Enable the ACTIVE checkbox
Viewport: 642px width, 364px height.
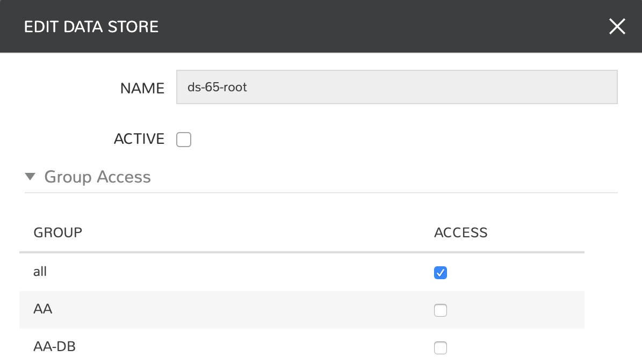pyautogui.click(x=184, y=140)
